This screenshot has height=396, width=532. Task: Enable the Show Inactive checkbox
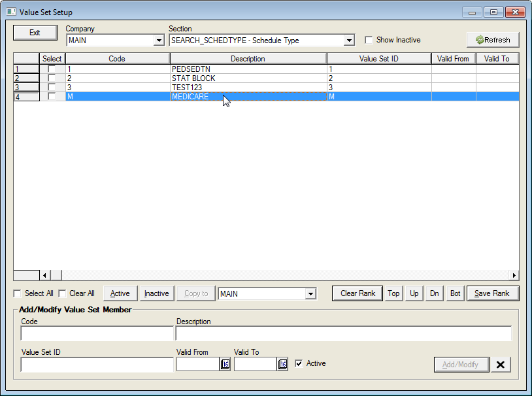(369, 40)
